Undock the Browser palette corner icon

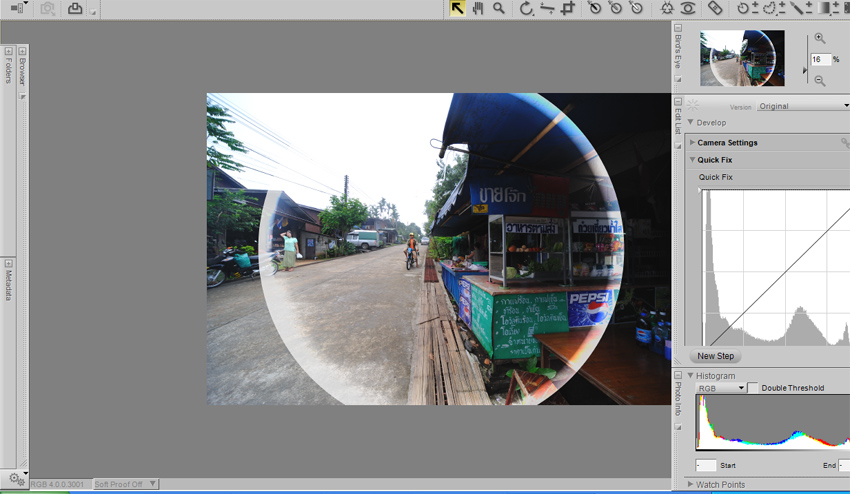click(x=22, y=97)
